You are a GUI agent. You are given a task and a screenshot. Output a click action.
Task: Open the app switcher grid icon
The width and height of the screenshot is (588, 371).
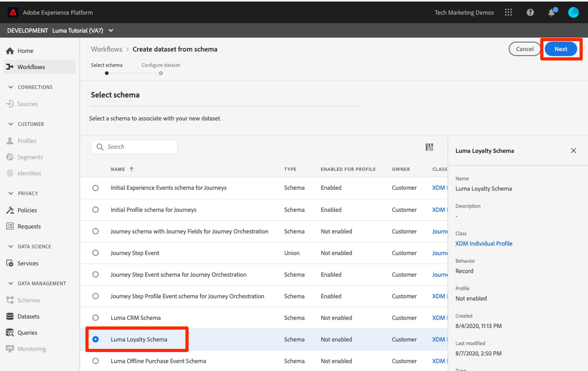tap(508, 12)
